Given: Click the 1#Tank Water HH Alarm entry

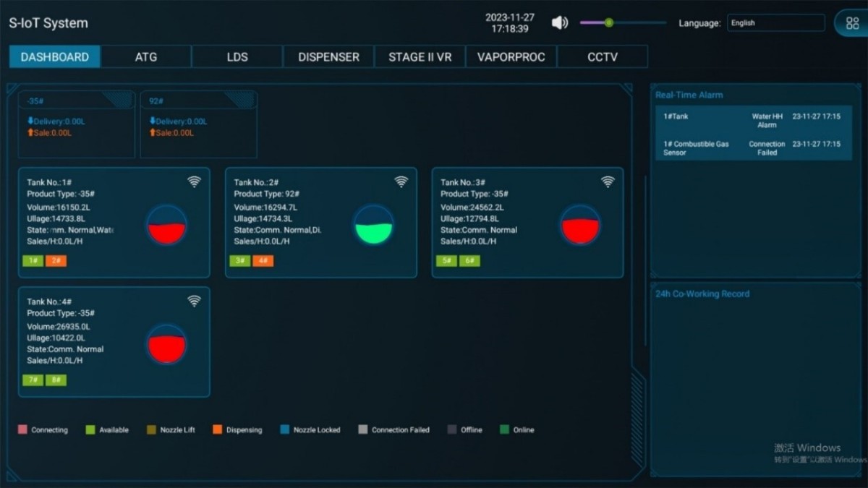Looking at the screenshot, I should [x=753, y=120].
